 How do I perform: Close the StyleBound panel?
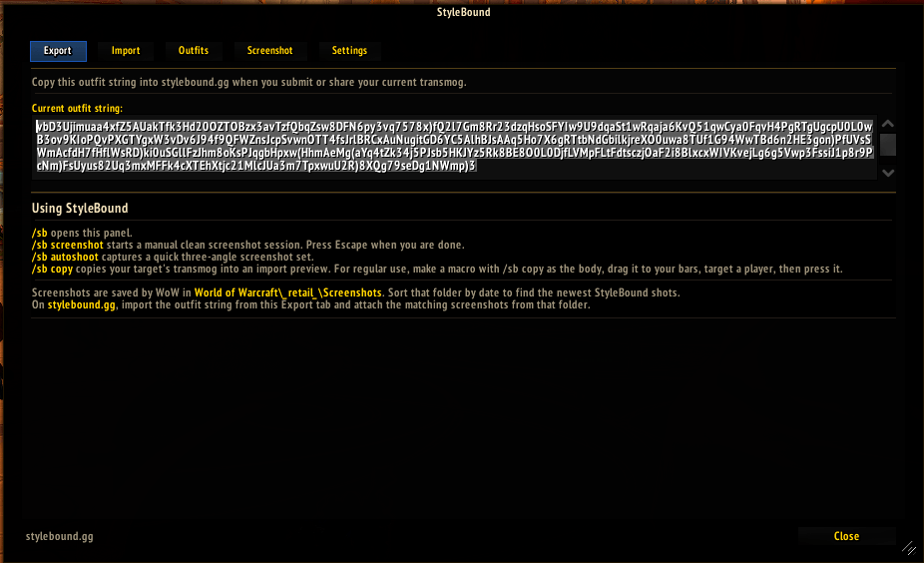(x=846, y=536)
